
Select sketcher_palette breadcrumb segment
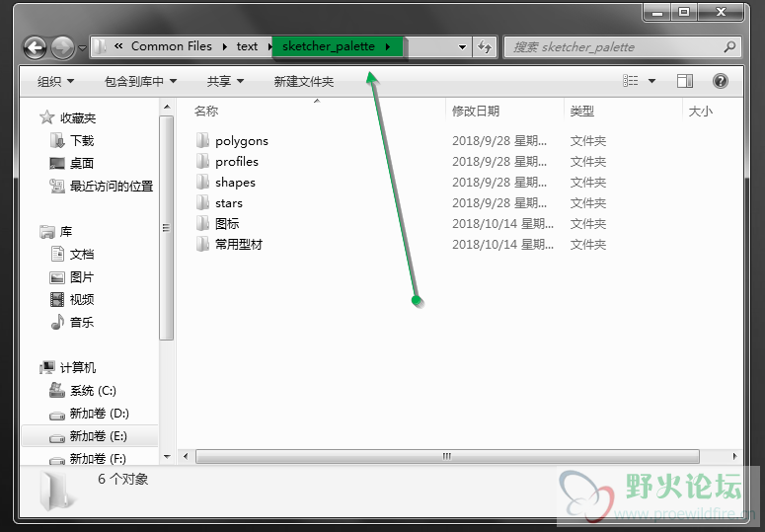click(329, 46)
